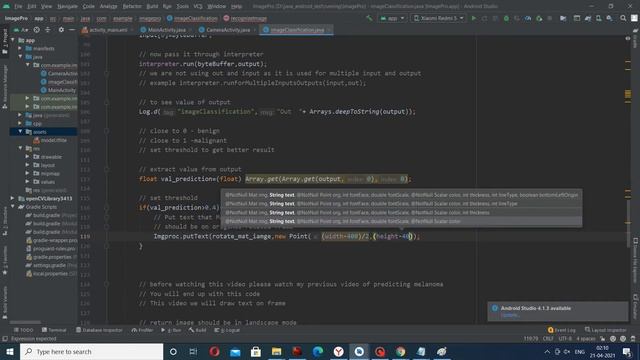Viewport: 640px width, 360px height.
Task: Expand the openCVLibrary3413 module
Action: click(x=13, y=198)
